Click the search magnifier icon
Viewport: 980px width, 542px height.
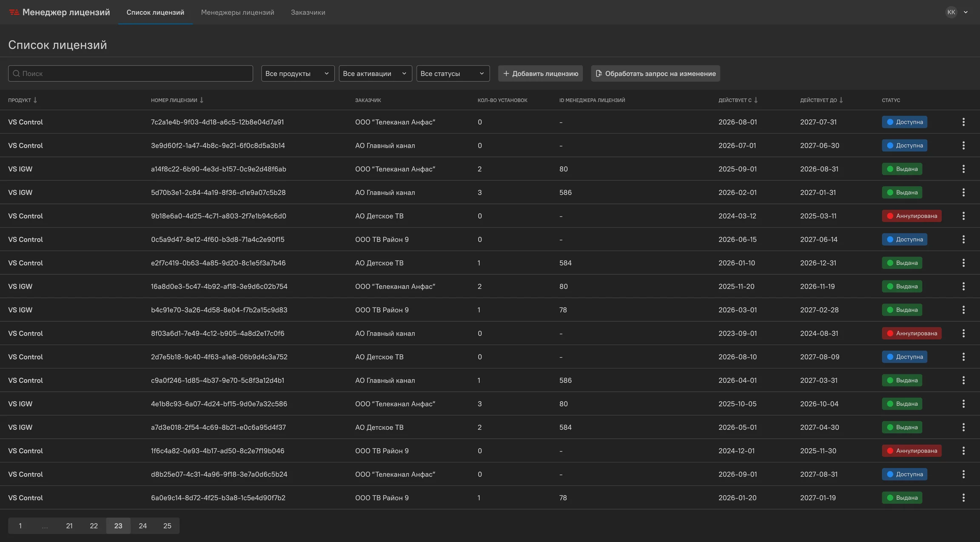tap(16, 74)
